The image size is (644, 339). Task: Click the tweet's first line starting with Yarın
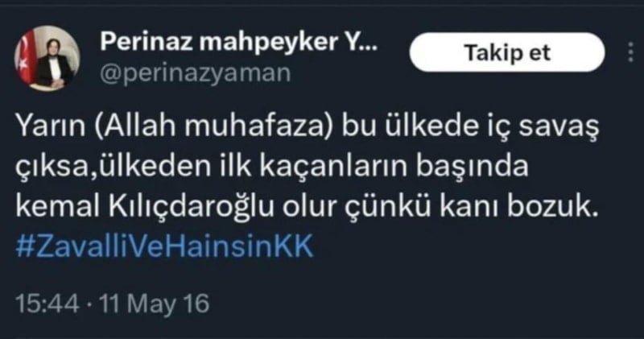[308, 126]
